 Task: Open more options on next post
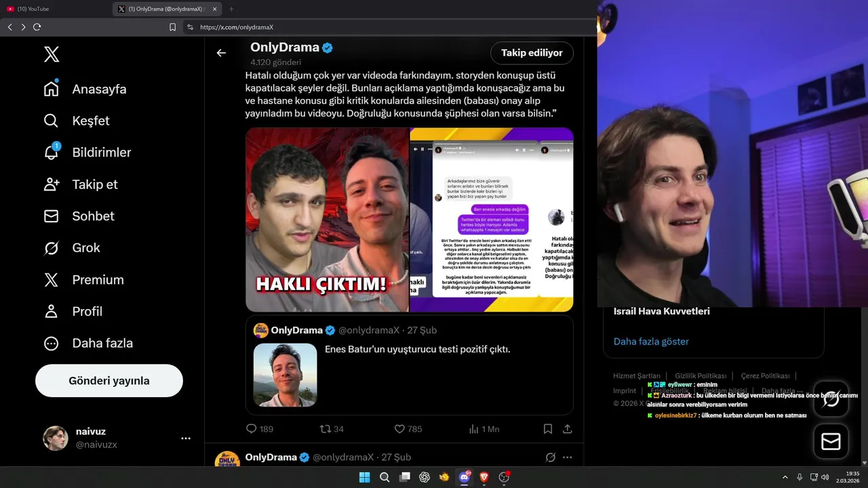[568, 457]
